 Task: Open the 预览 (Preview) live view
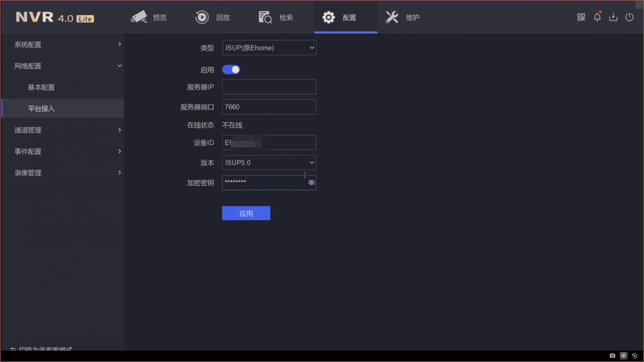(149, 17)
